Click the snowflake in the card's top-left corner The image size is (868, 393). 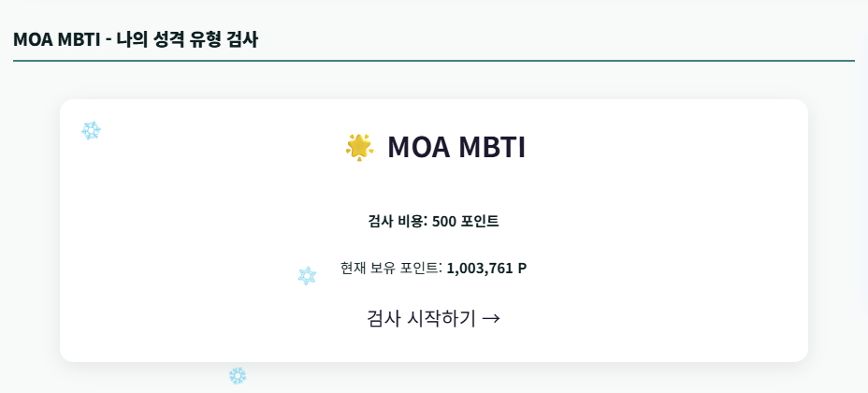point(91,130)
